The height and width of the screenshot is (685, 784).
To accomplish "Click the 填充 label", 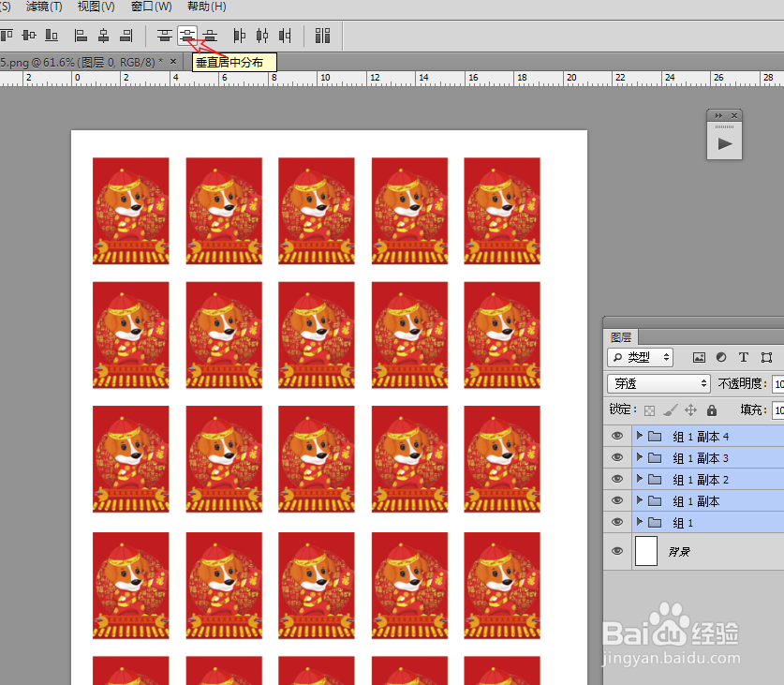I will pyautogui.click(x=753, y=410).
